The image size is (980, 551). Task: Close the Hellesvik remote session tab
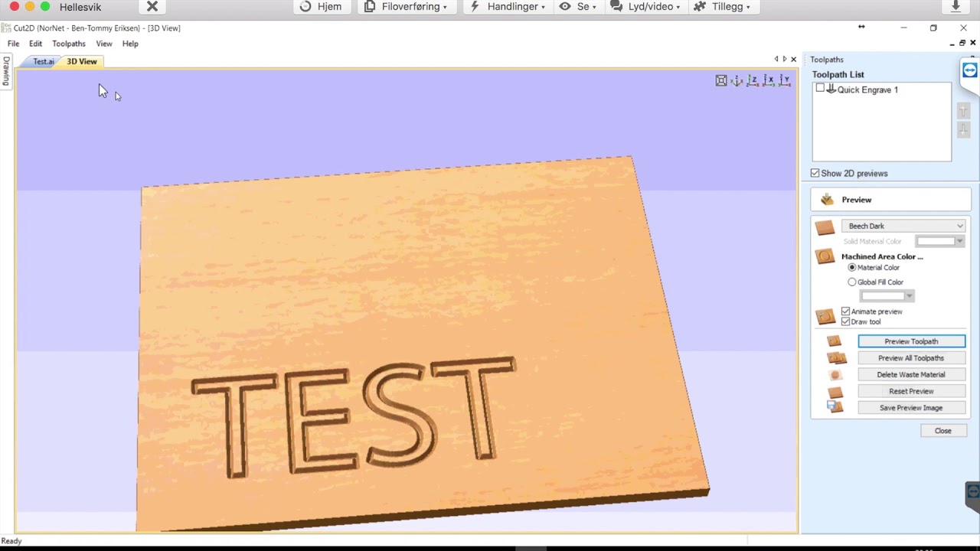[152, 7]
